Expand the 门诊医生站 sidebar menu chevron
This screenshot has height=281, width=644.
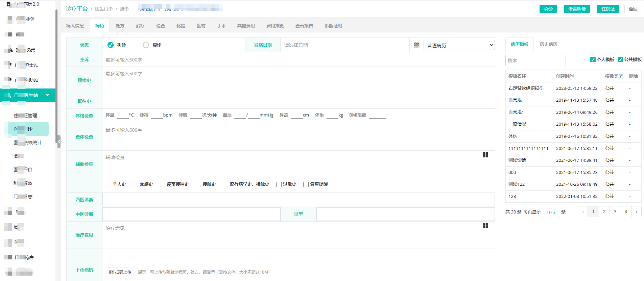tap(47, 95)
